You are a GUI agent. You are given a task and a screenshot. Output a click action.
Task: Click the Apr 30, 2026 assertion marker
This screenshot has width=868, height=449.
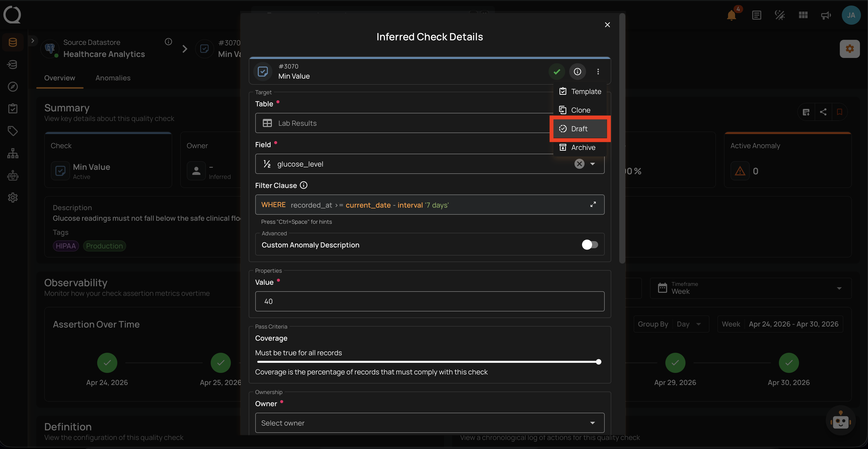pyautogui.click(x=788, y=363)
